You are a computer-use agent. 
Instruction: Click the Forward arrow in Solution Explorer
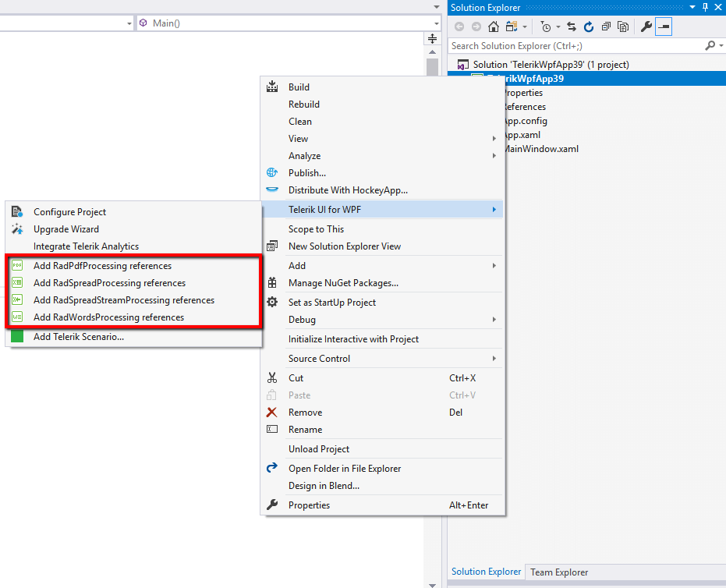click(x=476, y=27)
